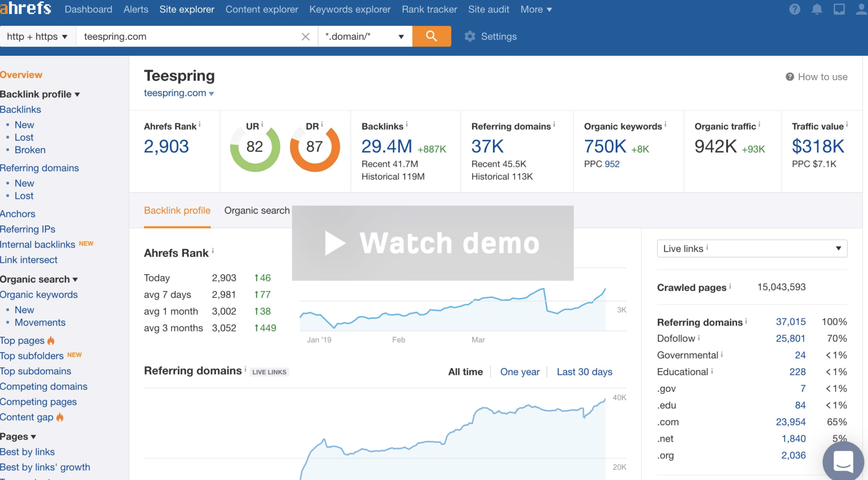Filter Referring domains chart to Last 30 days
868x480 pixels.
tap(584, 371)
